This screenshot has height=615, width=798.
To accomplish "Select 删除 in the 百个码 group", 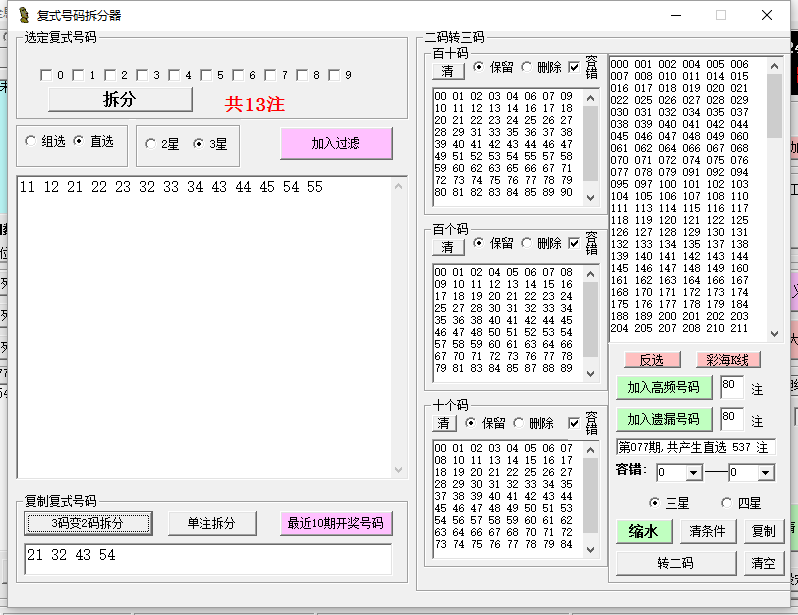I will (527, 243).
